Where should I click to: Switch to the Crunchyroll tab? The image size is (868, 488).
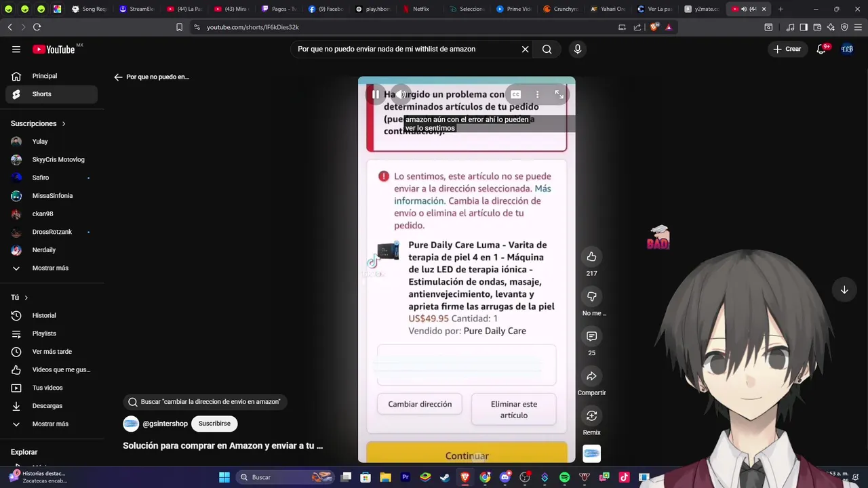(x=561, y=9)
